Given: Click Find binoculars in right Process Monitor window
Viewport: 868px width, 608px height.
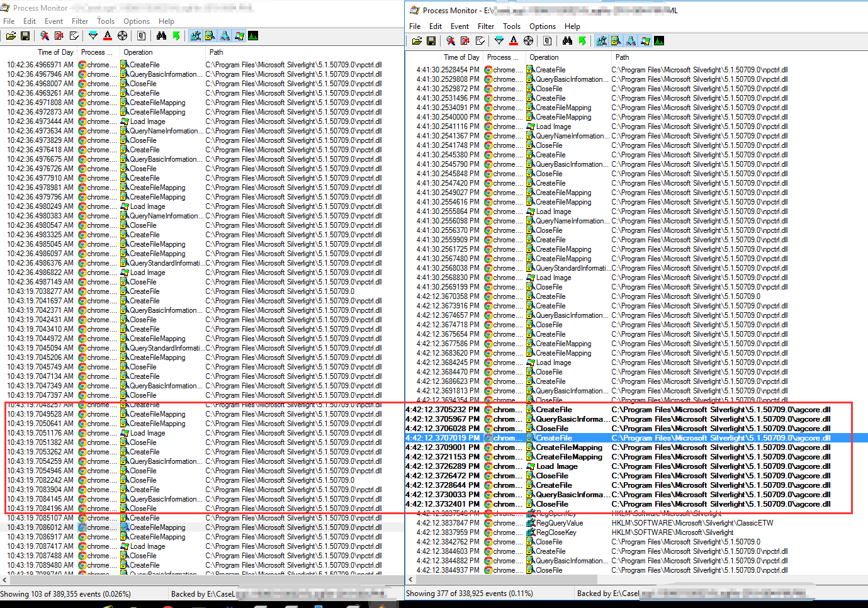Looking at the screenshot, I should click(x=568, y=41).
